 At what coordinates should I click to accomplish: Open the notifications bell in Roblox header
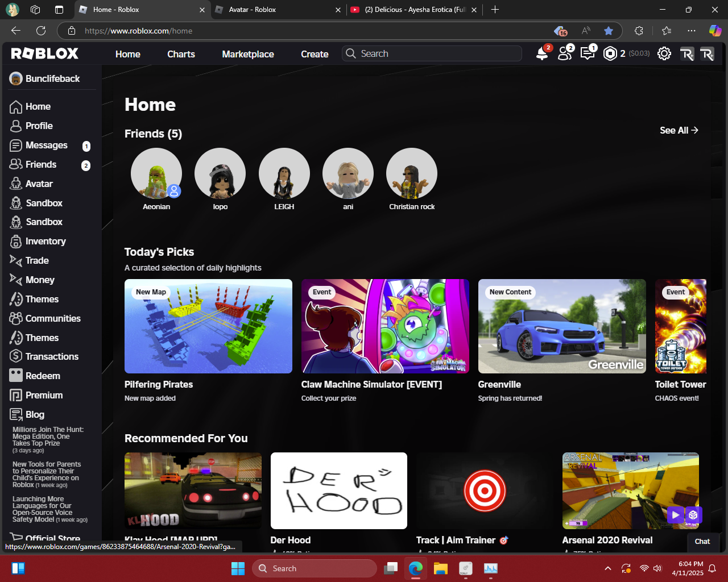(543, 53)
